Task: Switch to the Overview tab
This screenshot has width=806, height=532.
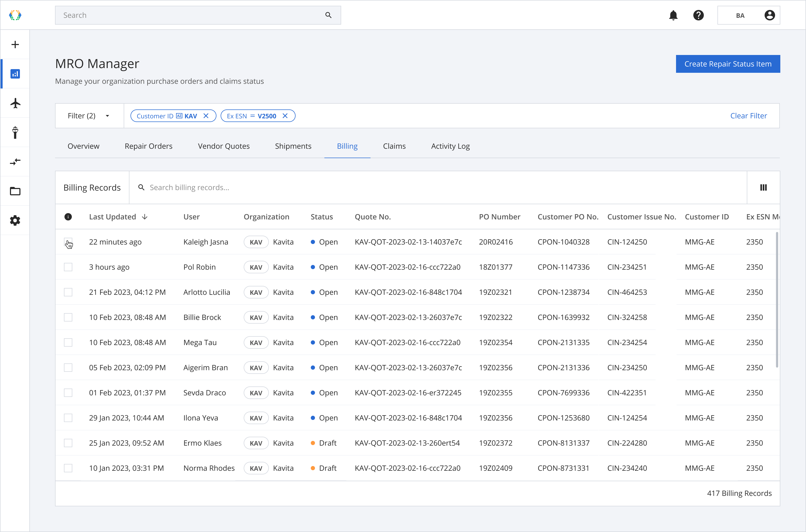Action: pos(84,146)
